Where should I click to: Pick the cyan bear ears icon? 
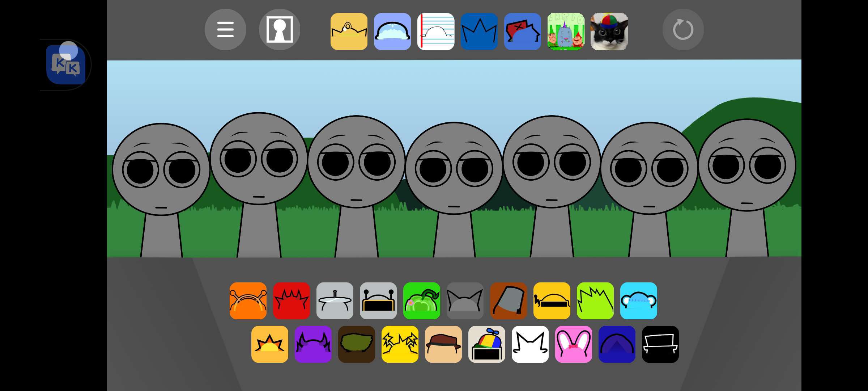639,301
